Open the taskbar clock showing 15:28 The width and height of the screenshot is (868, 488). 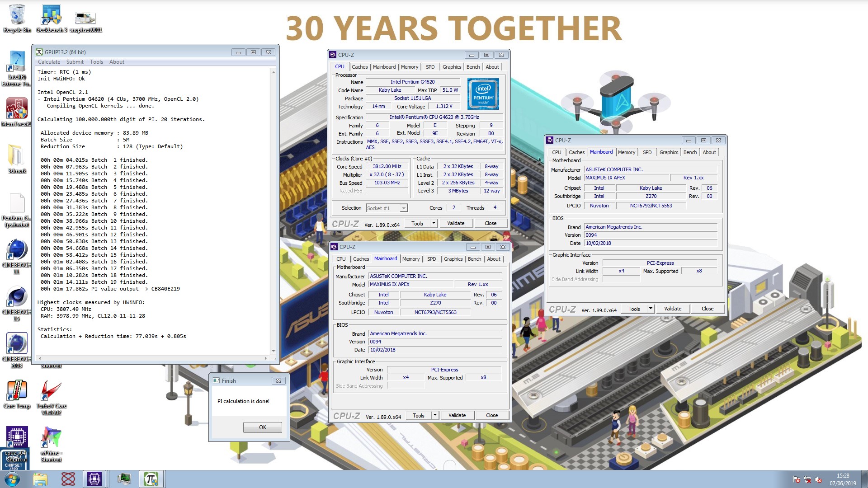pyautogui.click(x=843, y=479)
